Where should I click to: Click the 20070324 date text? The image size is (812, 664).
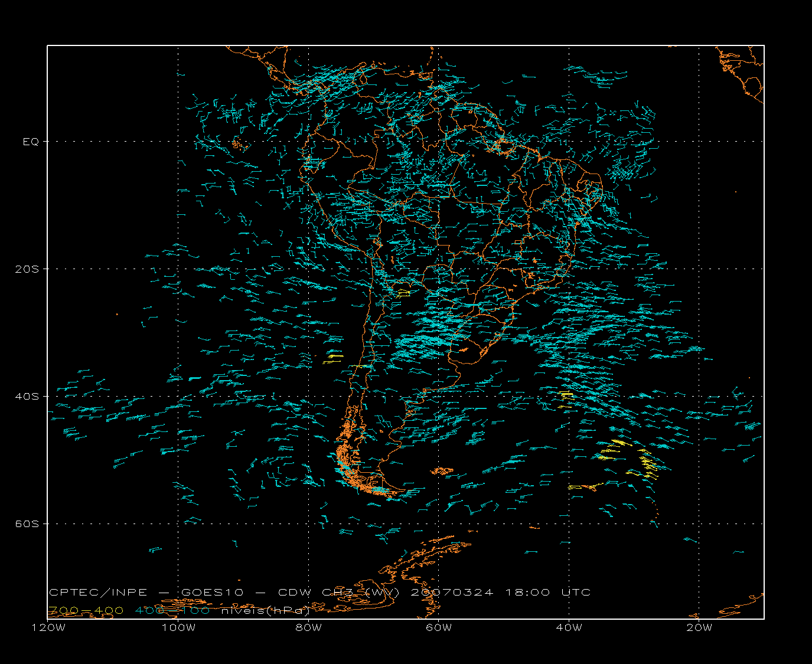click(x=451, y=592)
